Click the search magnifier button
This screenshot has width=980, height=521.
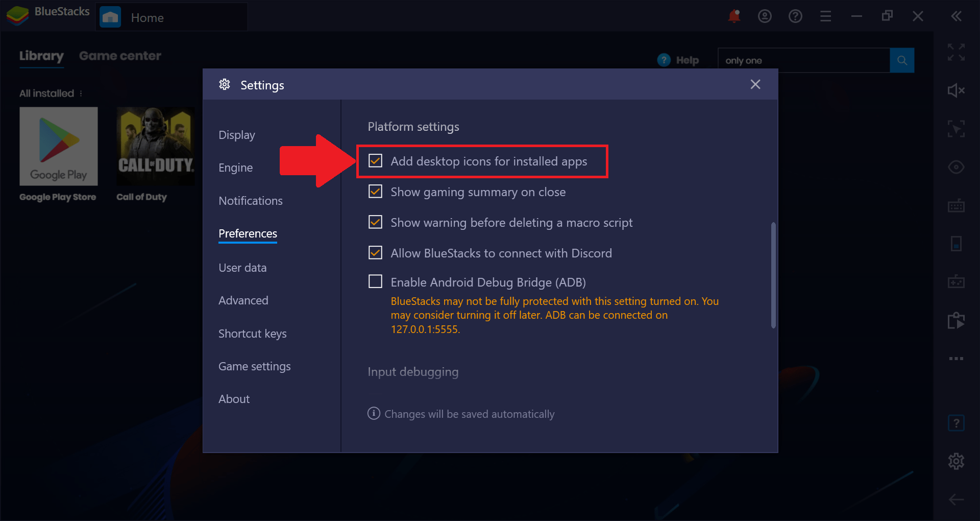pyautogui.click(x=902, y=60)
